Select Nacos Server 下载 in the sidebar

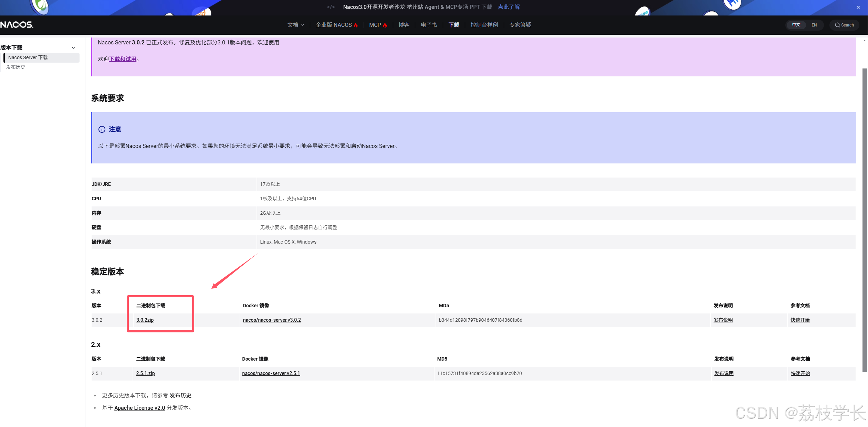[x=42, y=57]
